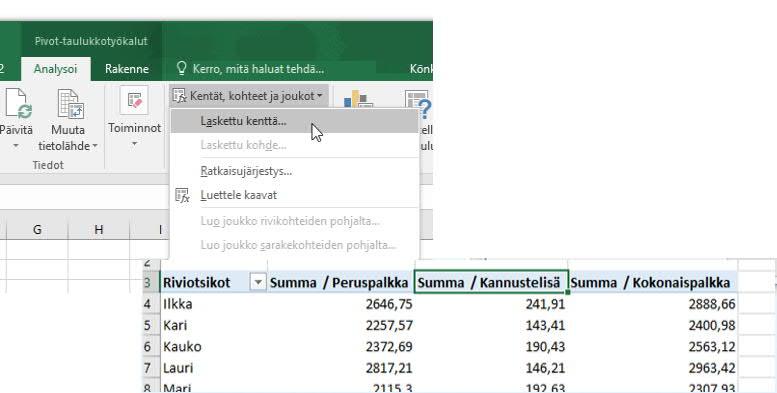Expand the Toiminnot dropdown arrow
777x393 pixels.
click(x=134, y=144)
